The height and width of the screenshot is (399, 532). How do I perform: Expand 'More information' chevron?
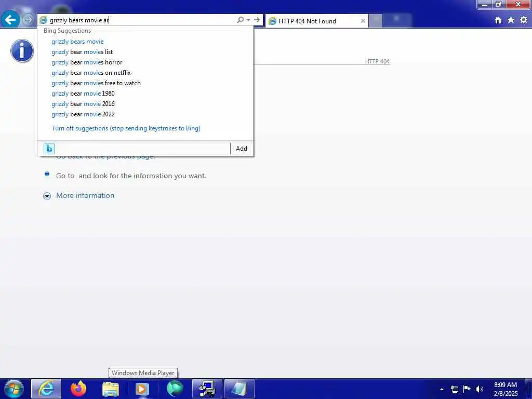47,196
